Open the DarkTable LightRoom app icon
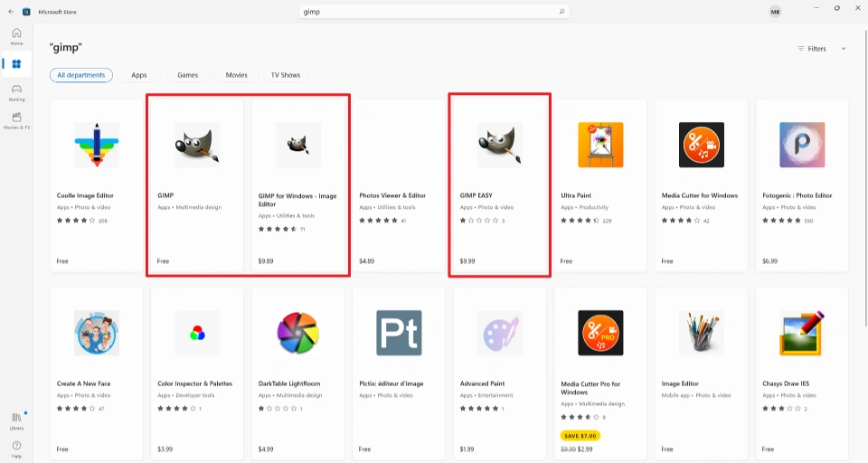Image resolution: width=868 pixels, height=463 pixels. tap(297, 334)
